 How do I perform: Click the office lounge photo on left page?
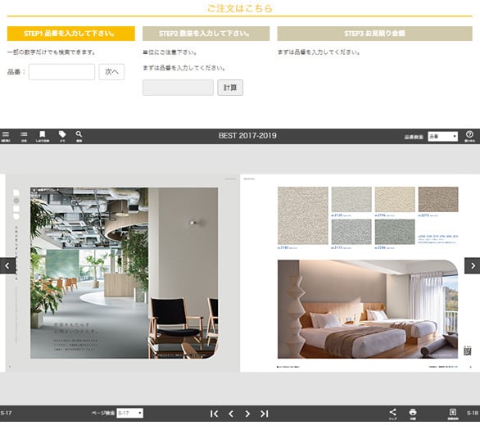pos(124,273)
